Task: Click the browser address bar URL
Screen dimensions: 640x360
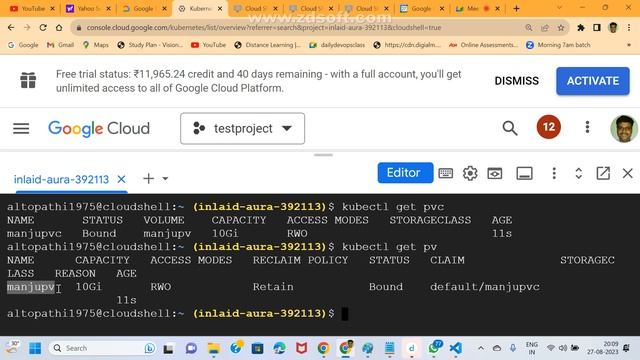Action: 264,27
